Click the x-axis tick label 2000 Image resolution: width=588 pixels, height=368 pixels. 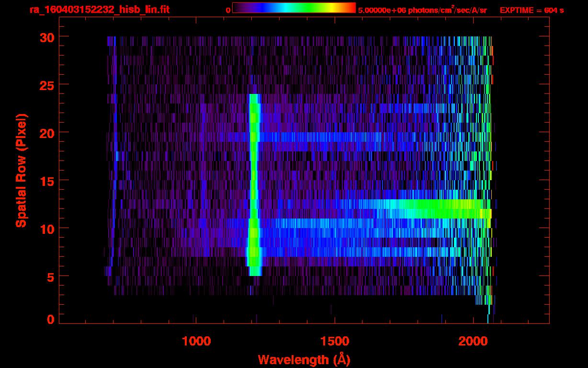pyautogui.click(x=472, y=341)
